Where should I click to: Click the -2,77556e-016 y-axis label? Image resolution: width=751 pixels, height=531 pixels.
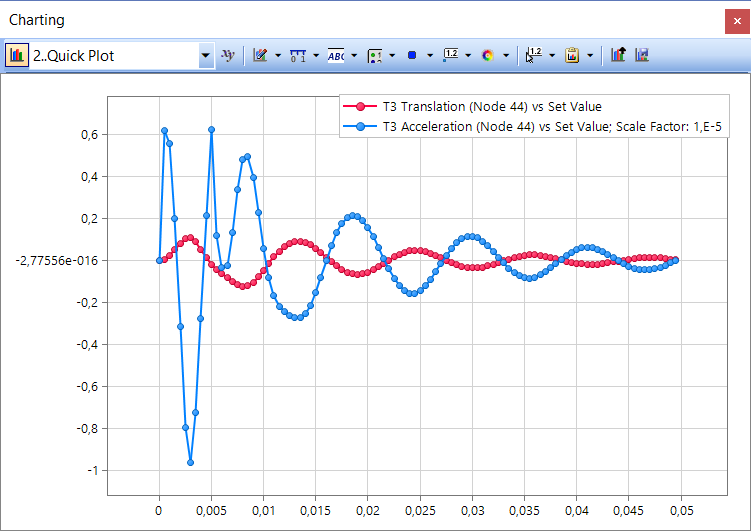57,261
